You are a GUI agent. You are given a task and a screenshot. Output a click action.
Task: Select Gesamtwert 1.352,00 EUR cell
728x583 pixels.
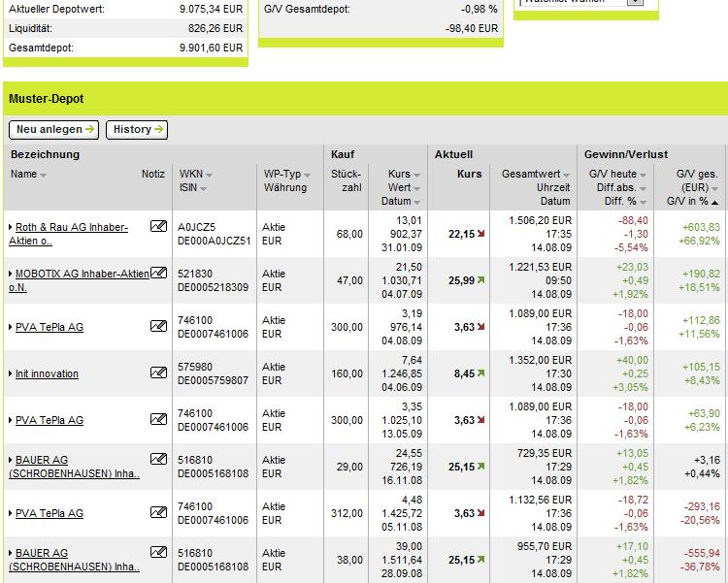[x=541, y=360]
